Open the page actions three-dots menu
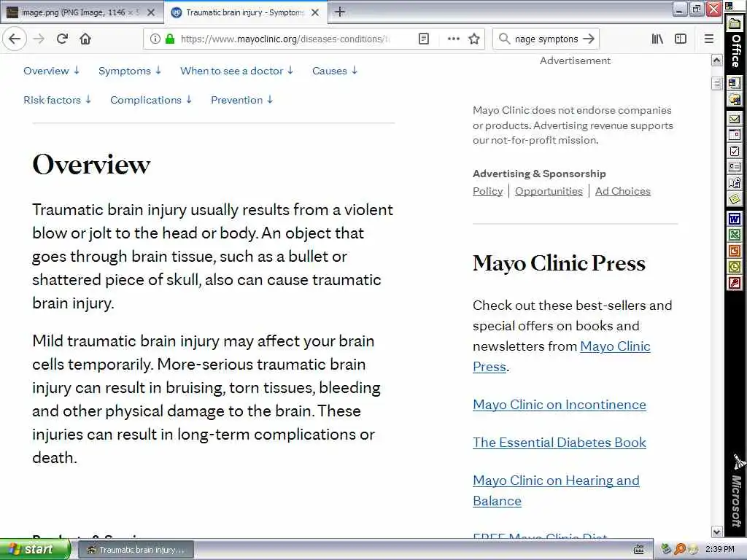This screenshot has width=747, height=560. (x=454, y=39)
